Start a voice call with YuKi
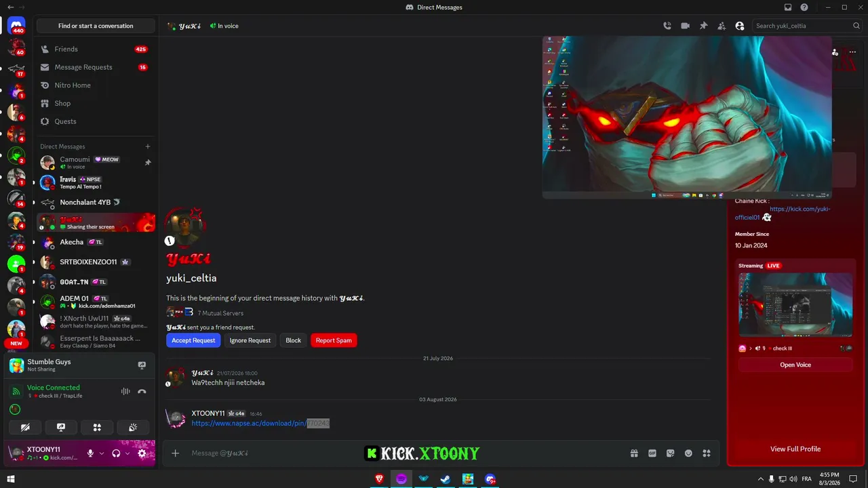Image resolution: width=868 pixels, height=488 pixels. (x=667, y=26)
